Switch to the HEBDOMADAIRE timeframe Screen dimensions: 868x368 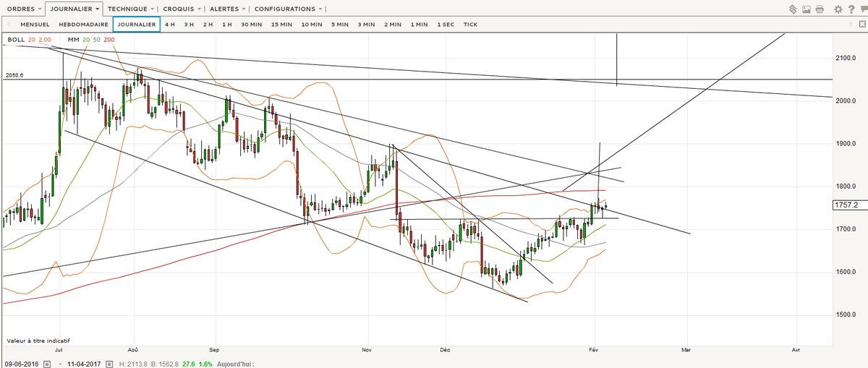(x=83, y=25)
